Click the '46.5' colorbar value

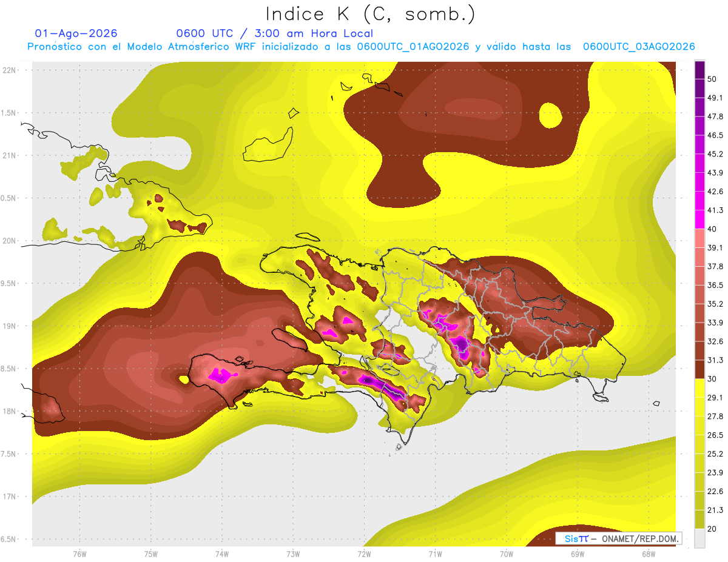coord(715,135)
